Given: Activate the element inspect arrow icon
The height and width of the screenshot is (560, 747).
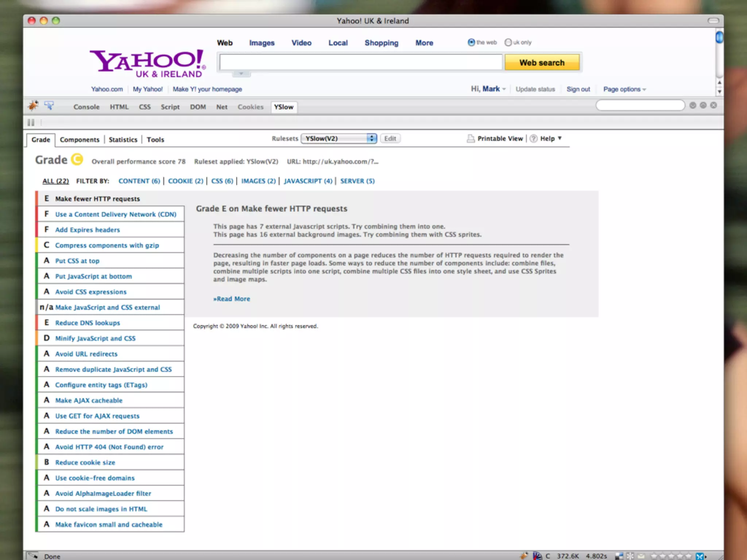Looking at the screenshot, I should (49, 106).
